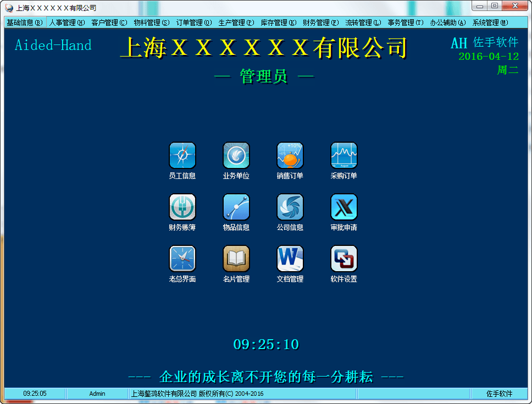
Task: Click the 上海XXXXXX有限公司 yellow heading
Action: [x=264, y=47]
